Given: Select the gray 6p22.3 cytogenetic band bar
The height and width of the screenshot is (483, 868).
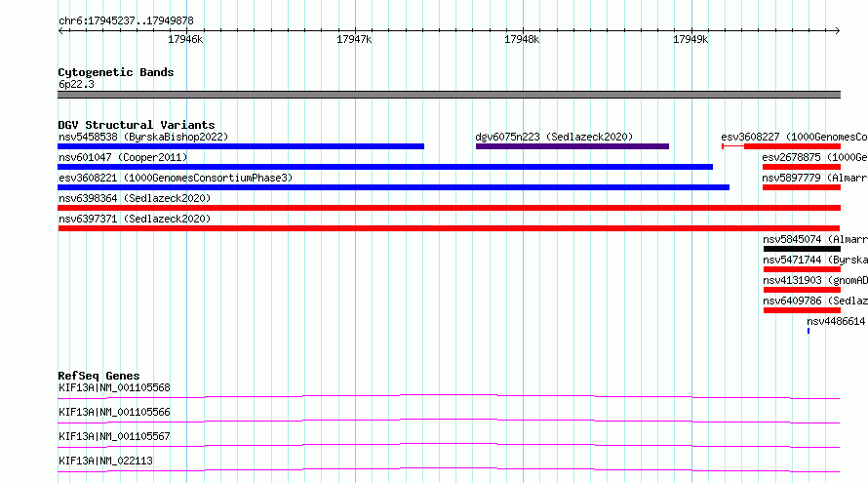Looking at the screenshot, I should point(449,95).
